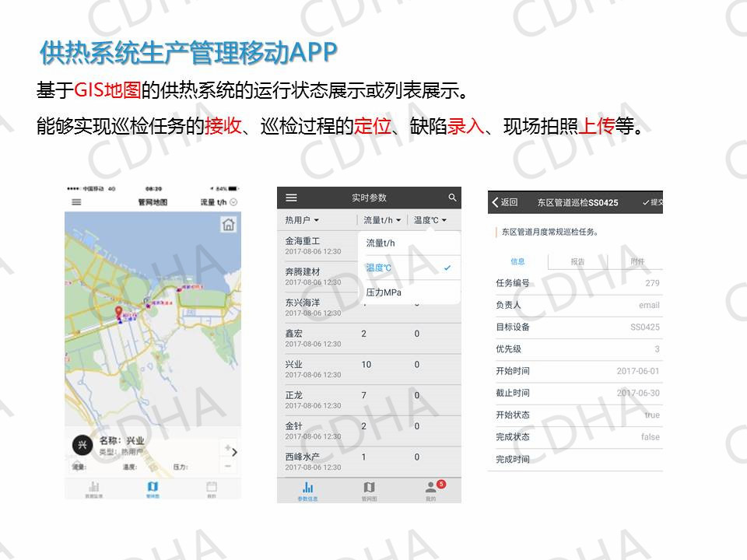Tap the black 兴 circle avatar
747x560 pixels.
point(82,445)
